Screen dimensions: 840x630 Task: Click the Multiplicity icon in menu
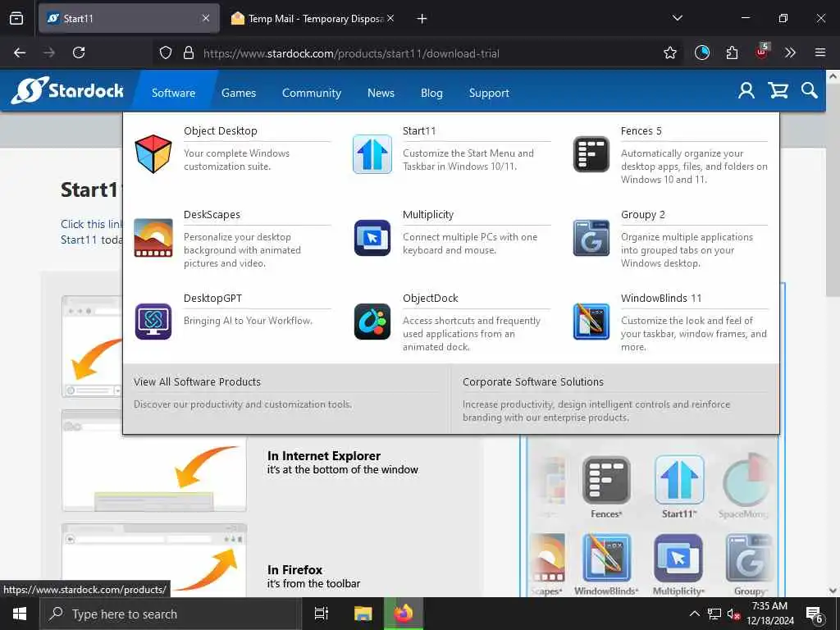tap(372, 237)
